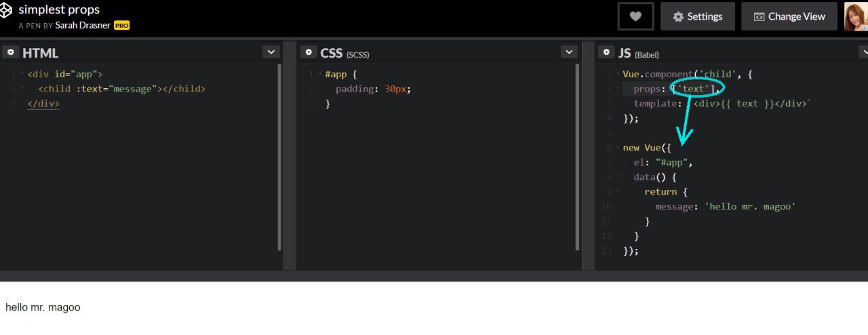The height and width of the screenshot is (335, 868).
Task: Click the closing </div> tag in HTML
Action: 43,104
